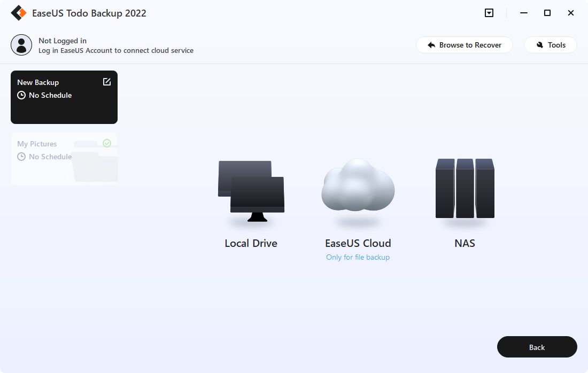Click the EaseUS Todo Backup logo

[x=18, y=12]
